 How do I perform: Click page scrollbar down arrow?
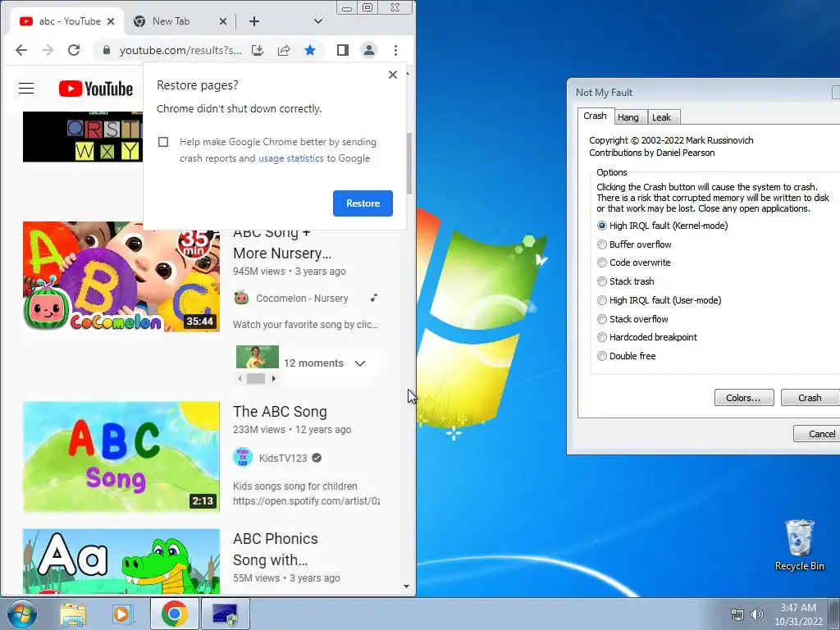tap(406, 587)
